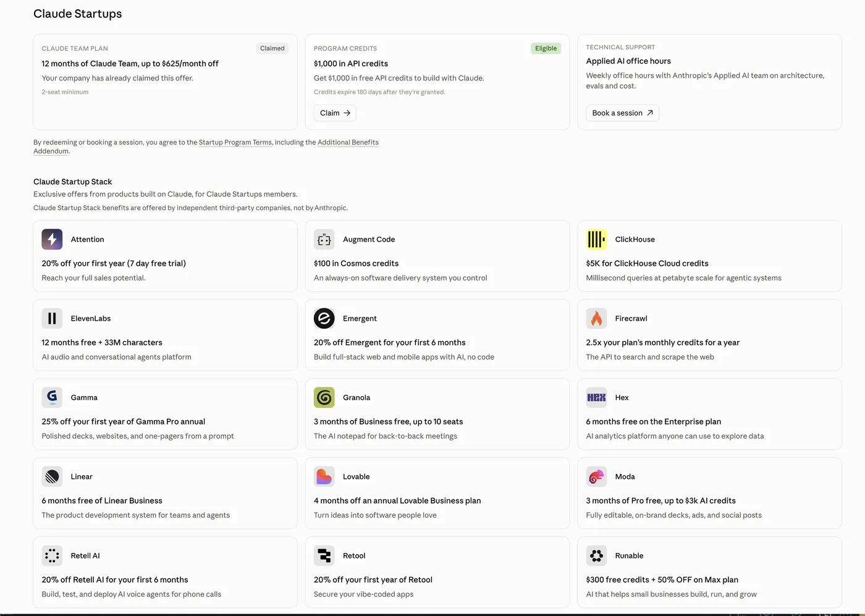865x616 pixels.
Task: Claim the $1,000 API credits
Action: tap(335, 113)
